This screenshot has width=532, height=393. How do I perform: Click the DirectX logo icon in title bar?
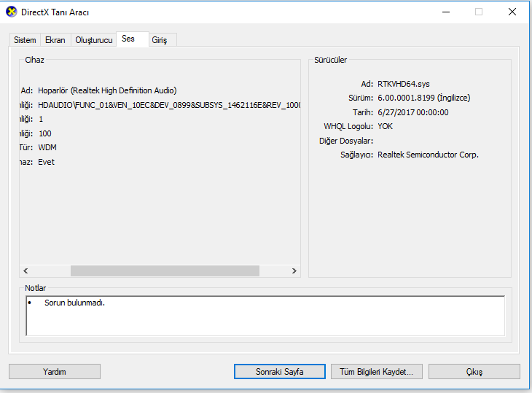11,12
